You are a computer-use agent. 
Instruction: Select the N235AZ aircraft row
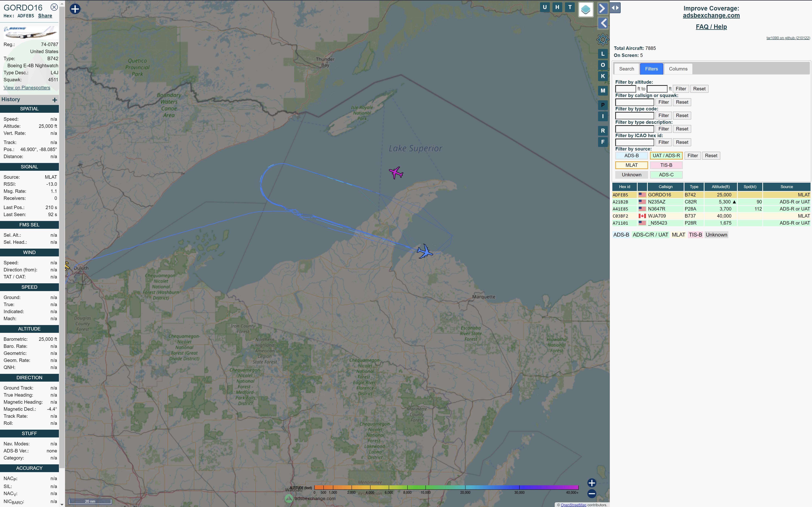tap(711, 202)
